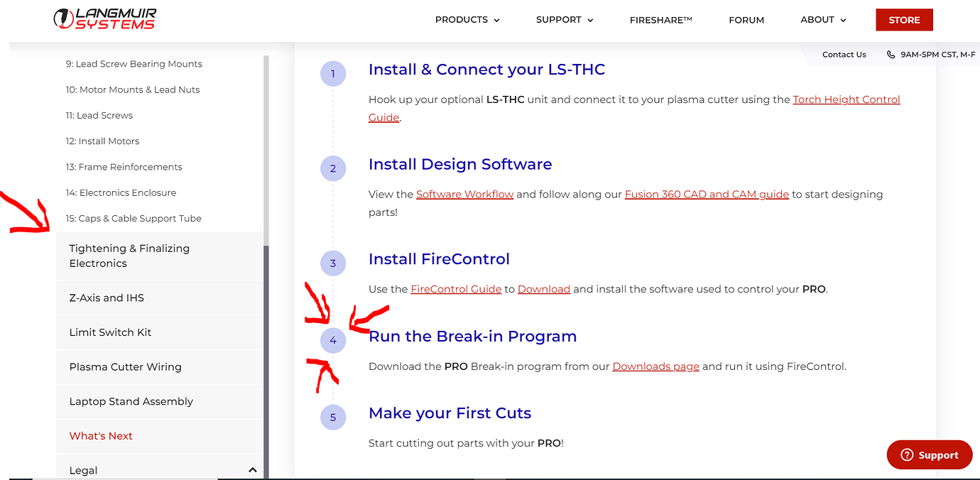This screenshot has height=480, width=980.
Task: Open the FireControl Guide link
Action: (456, 288)
